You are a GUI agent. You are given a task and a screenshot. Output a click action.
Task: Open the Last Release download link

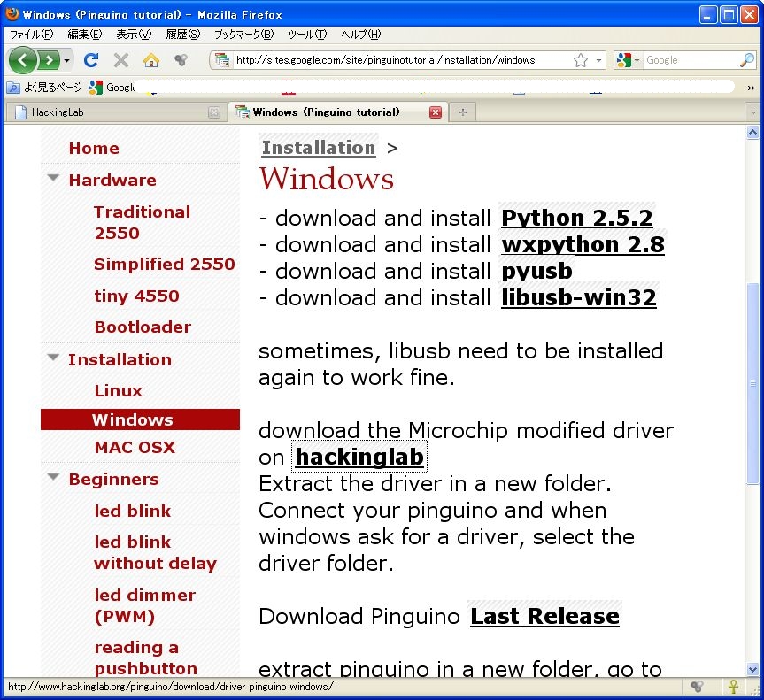coord(544,616)
